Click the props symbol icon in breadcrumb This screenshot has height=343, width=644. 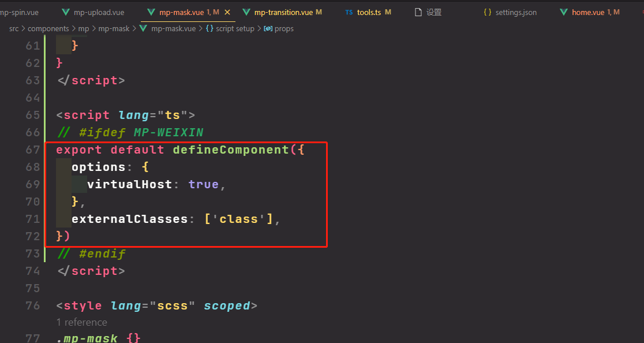(268, 28)
